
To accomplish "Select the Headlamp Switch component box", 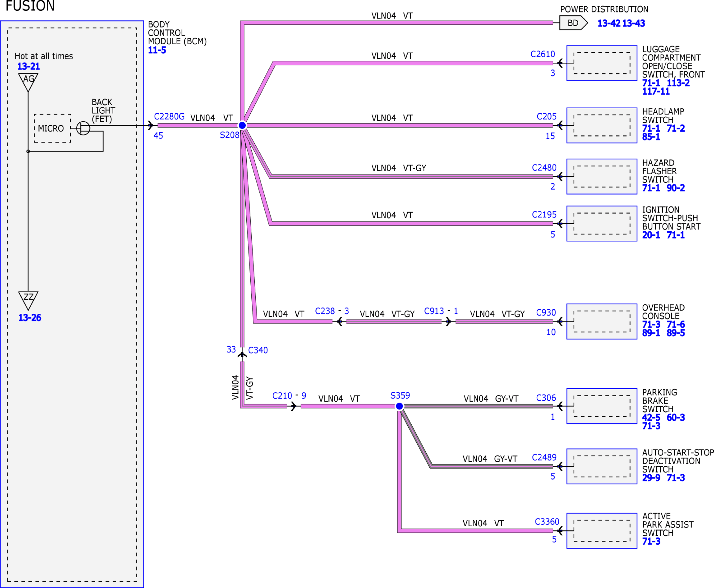I will (602, 125).
